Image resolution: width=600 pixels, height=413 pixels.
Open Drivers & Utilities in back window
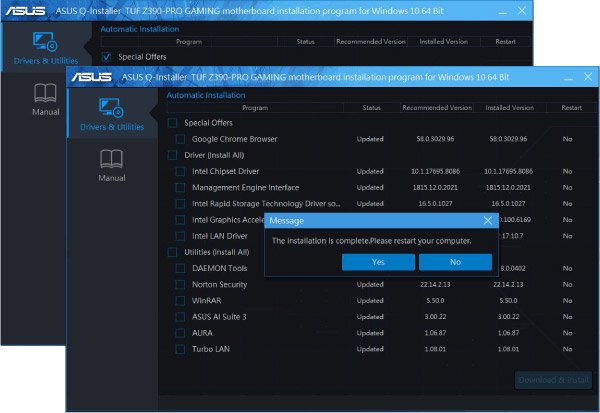(46, 47)
